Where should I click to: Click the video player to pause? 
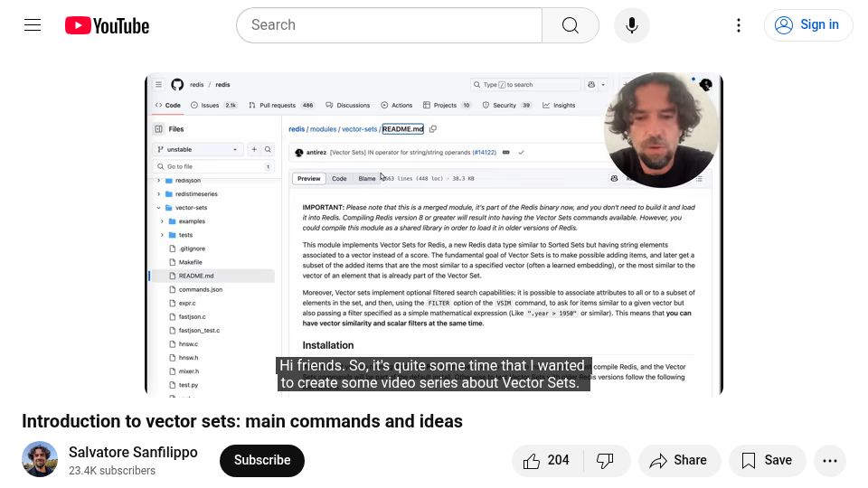[x=434, y=234]
